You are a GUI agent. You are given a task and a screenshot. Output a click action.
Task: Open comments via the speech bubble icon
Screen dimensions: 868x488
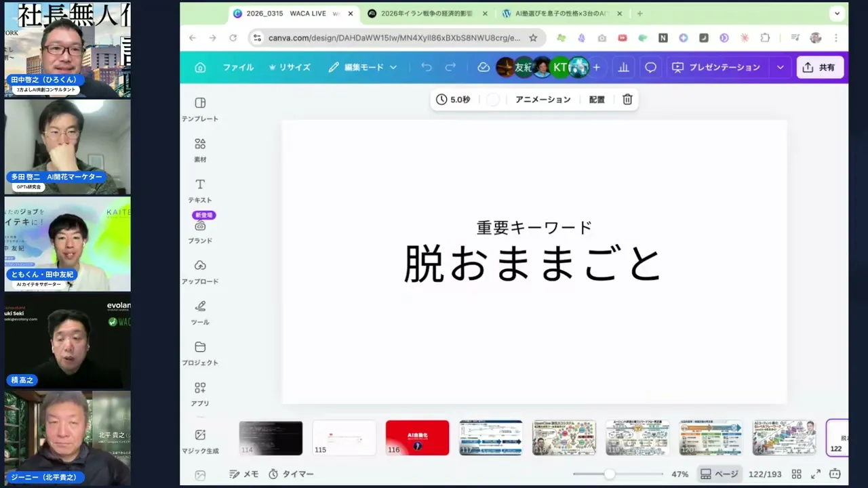(650, 67)
